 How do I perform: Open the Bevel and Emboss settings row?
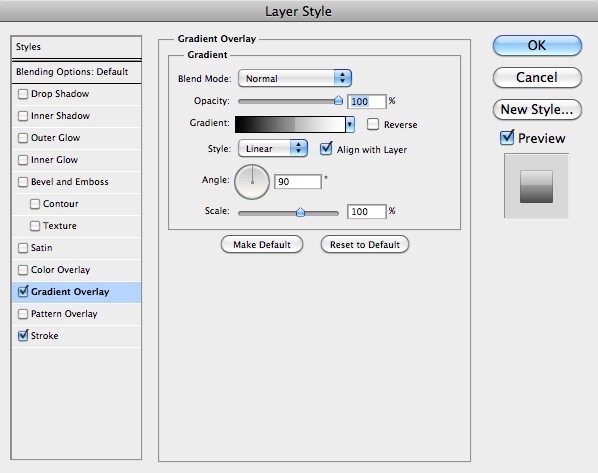[76, 182]
